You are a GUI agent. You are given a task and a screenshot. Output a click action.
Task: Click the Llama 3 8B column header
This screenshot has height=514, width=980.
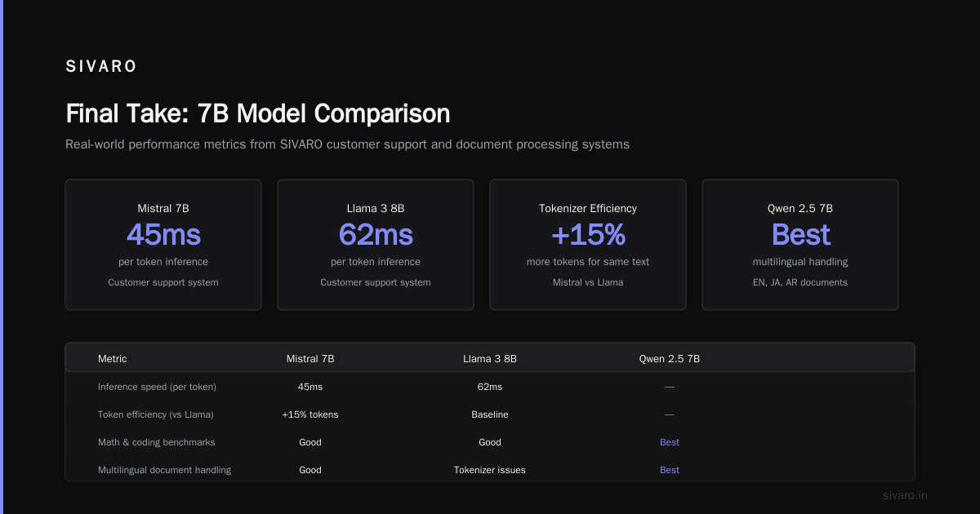point(490,359)
